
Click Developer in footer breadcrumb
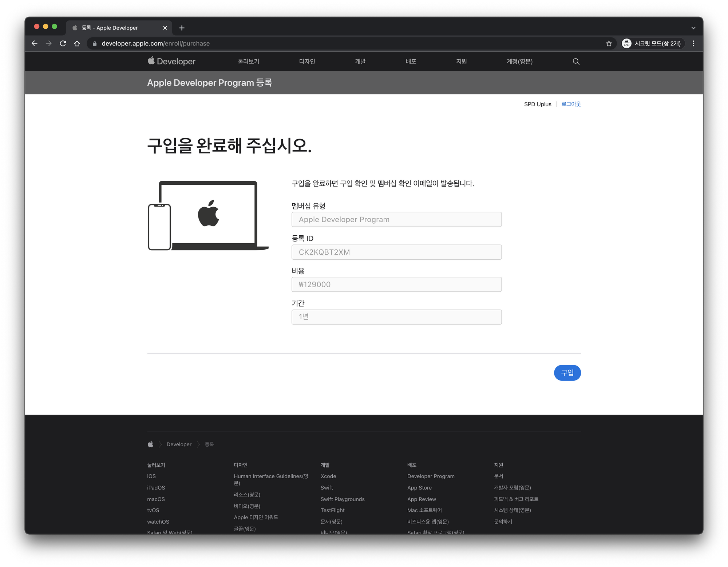click(x=179, y=444)
